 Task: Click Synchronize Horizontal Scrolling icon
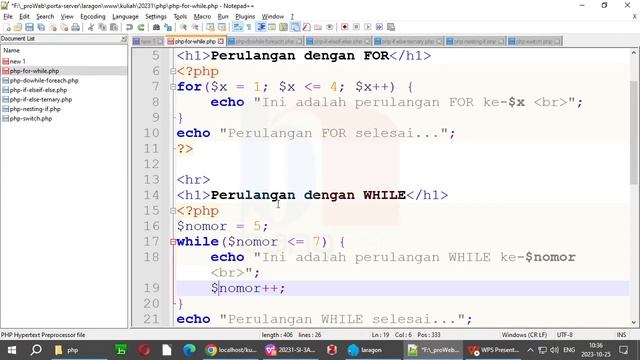pos(222,27)
